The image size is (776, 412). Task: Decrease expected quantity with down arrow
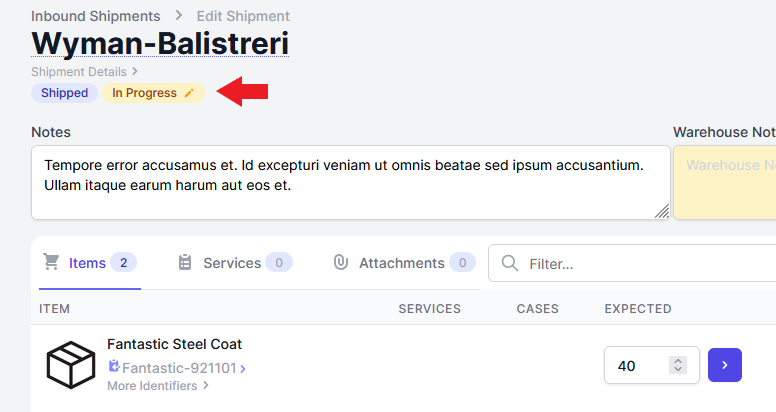[678, 369]
